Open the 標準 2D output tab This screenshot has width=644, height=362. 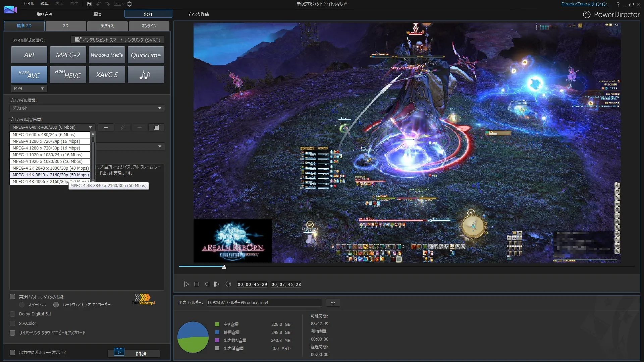[x=24, y=26]
